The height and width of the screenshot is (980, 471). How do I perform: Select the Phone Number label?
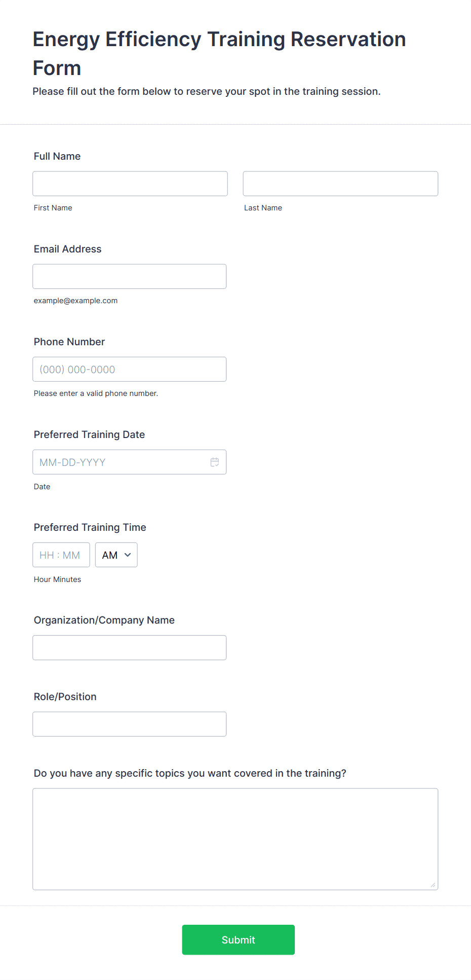pyautogui.click(x=69, y=342)
